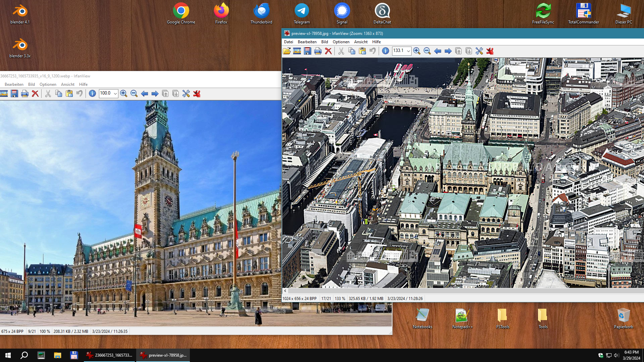This screenshot has width=644, height=362.
Task: Click 325.65 KB / 1.92 MB status text
Action: point(366,298)
